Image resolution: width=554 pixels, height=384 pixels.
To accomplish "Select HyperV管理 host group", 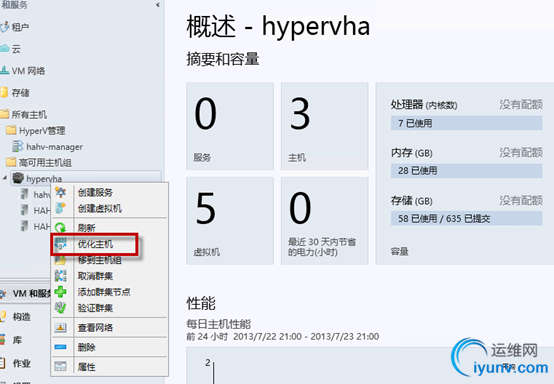I will tap(42, 131).
